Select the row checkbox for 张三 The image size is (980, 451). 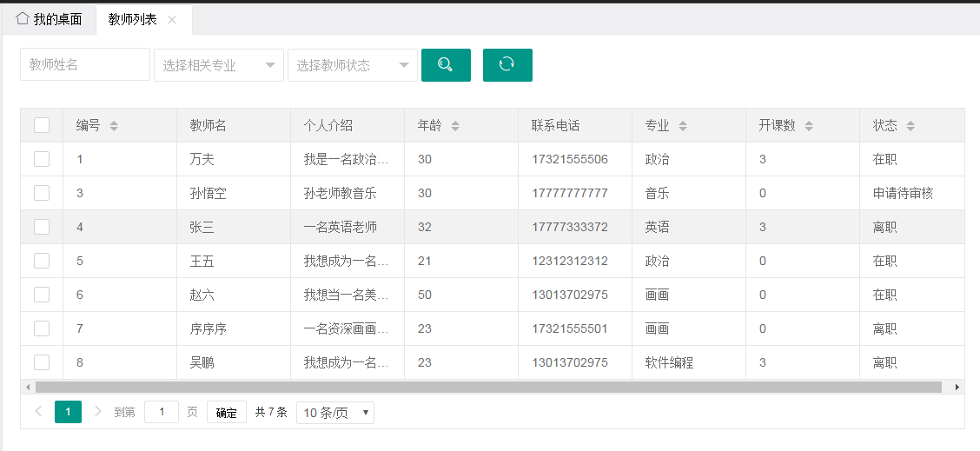coord(42,227)
